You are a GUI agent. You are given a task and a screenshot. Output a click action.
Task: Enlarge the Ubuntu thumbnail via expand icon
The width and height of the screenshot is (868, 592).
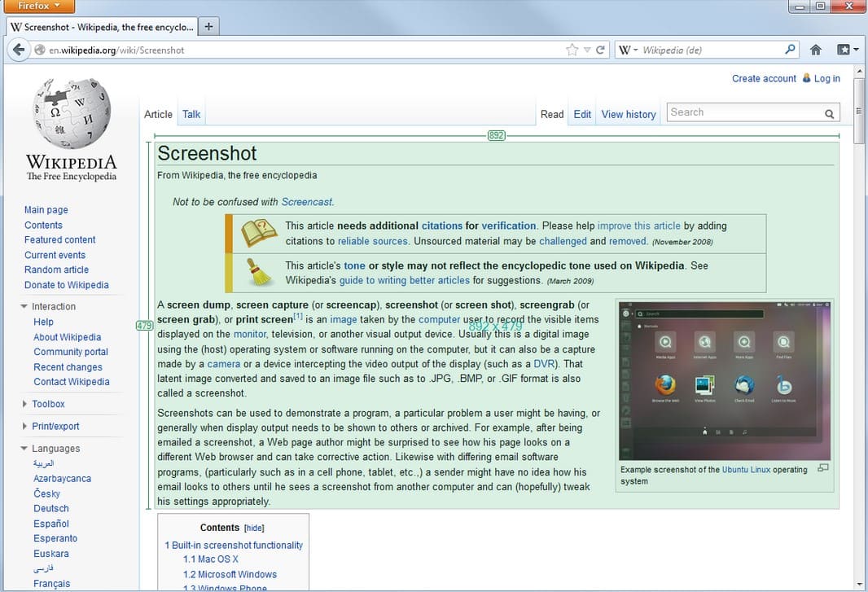(822, 468)
